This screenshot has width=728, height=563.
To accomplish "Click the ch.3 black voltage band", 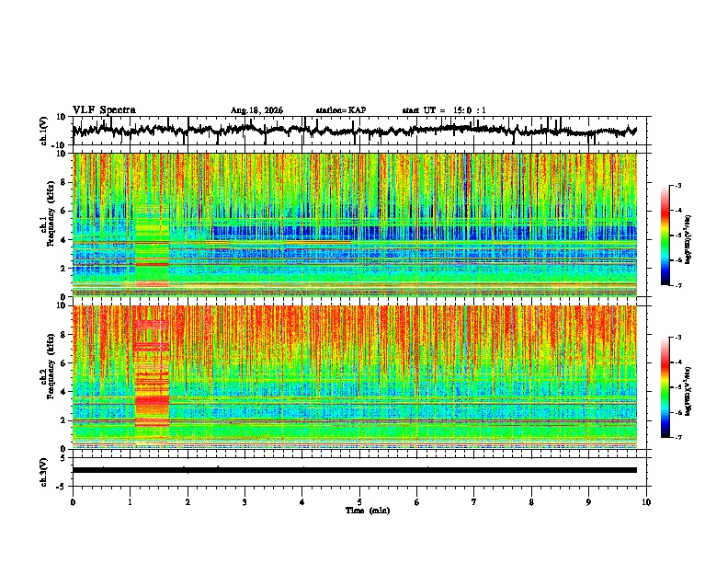I will pos(354,470).
